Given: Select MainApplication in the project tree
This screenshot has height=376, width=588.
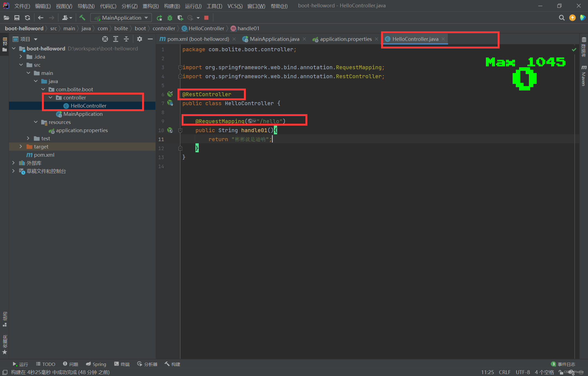Looking at the screenshot, I should 83,114.
